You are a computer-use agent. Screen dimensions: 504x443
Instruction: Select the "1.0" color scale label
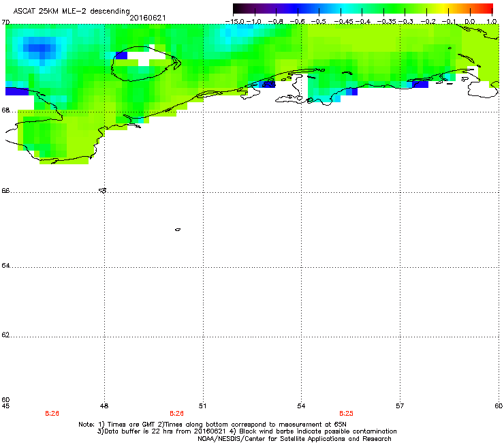pos(492,22)
